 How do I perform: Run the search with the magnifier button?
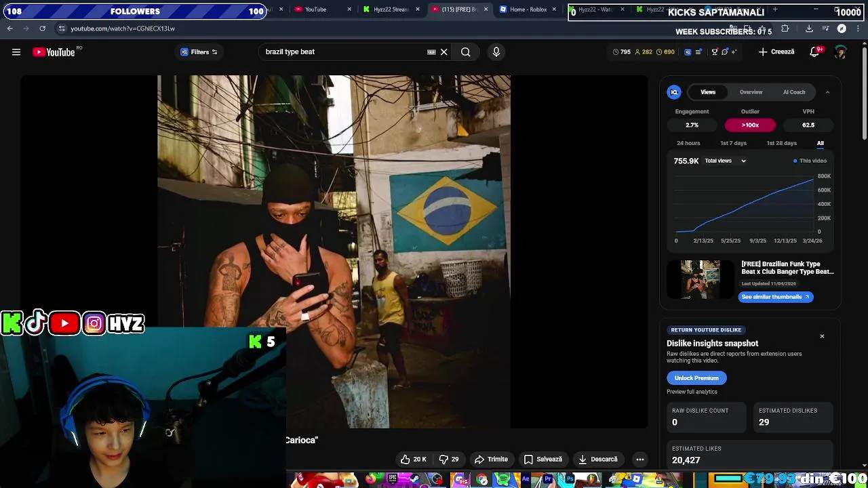click(466, 52)
